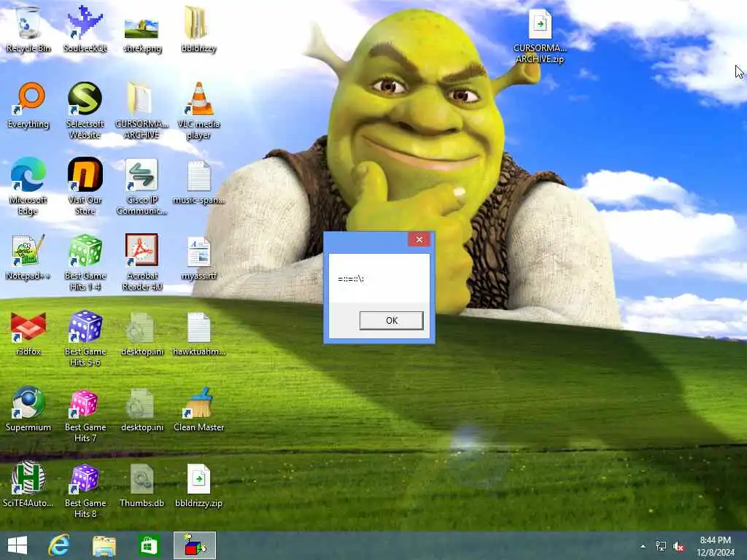Viewport: 747px width, 560px height.
Task: Select the hawktuahm... text file
Action: pyautogui.click(x=198, y=333)
